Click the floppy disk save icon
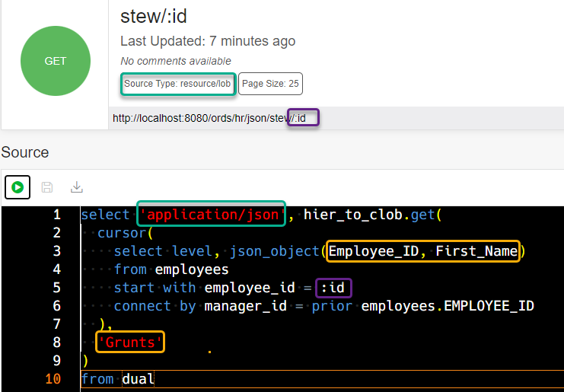Screen dimensions: 564x392 point(47,187)
